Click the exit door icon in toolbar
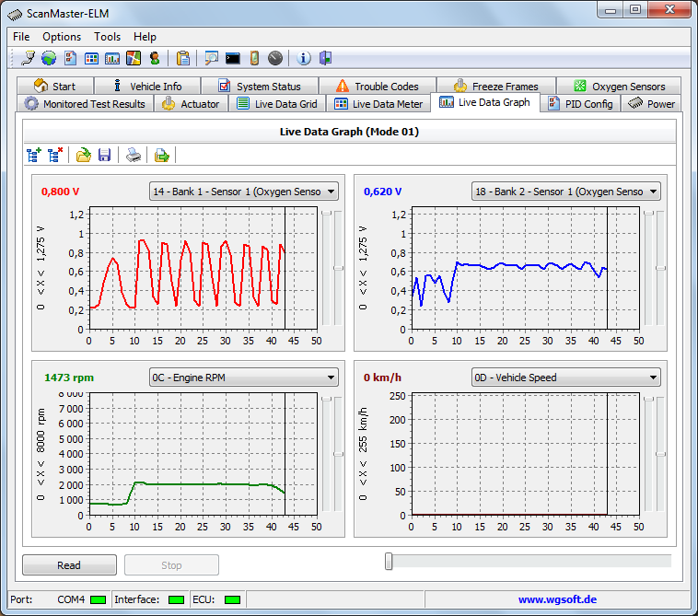 325,58
